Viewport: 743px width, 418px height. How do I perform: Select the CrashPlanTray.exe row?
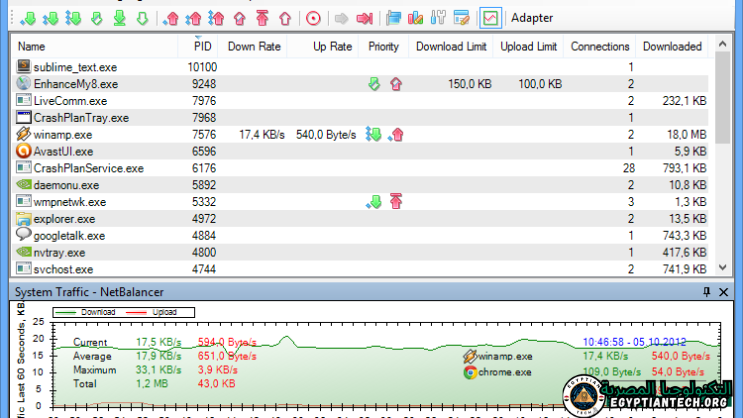[x=360, y=118]
